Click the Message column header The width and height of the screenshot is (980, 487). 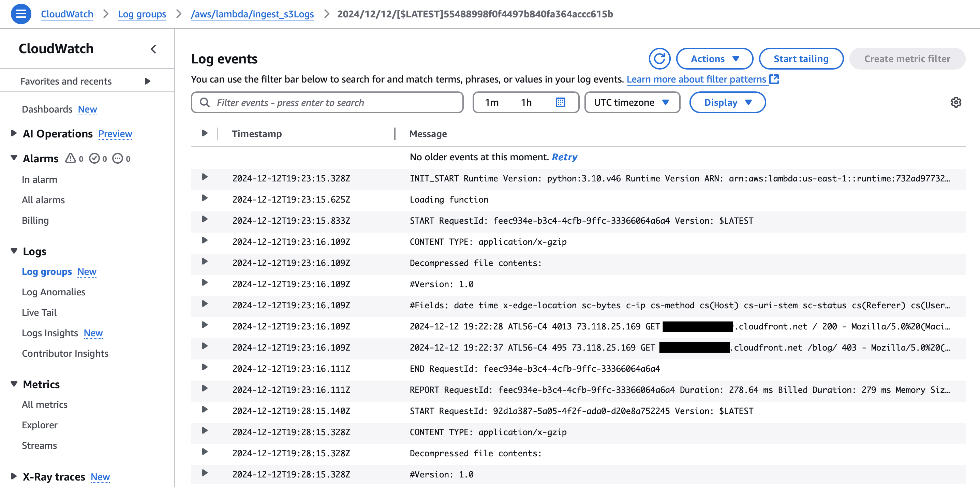(x=428, y=134)
